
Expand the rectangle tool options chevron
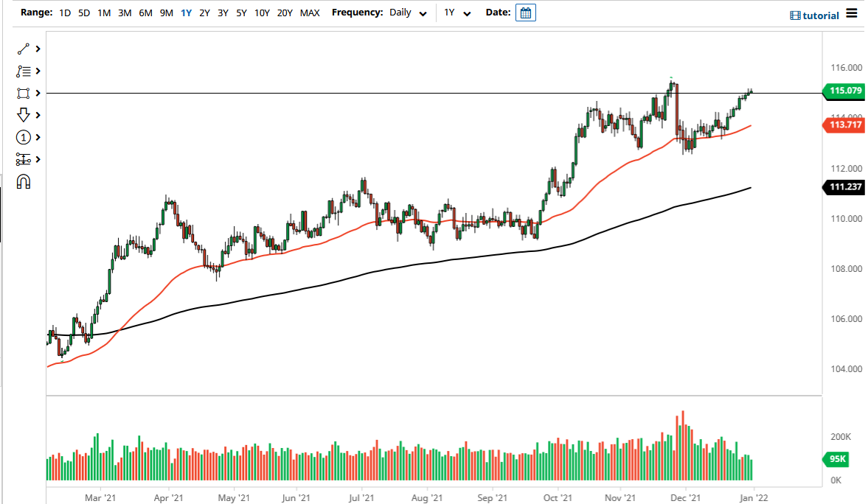pyautogui.click(x=37, y=93)
